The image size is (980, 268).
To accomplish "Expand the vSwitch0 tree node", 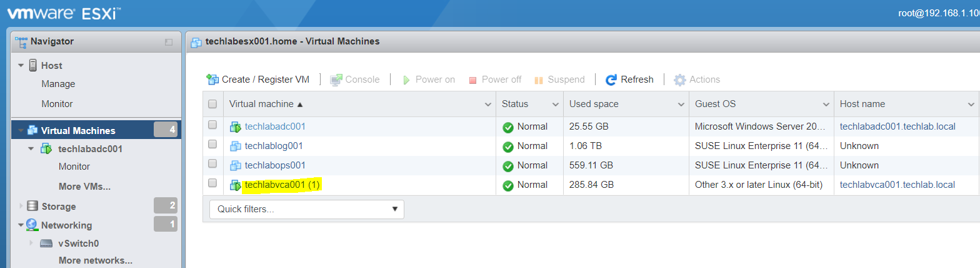I will [x=32, y=244].
